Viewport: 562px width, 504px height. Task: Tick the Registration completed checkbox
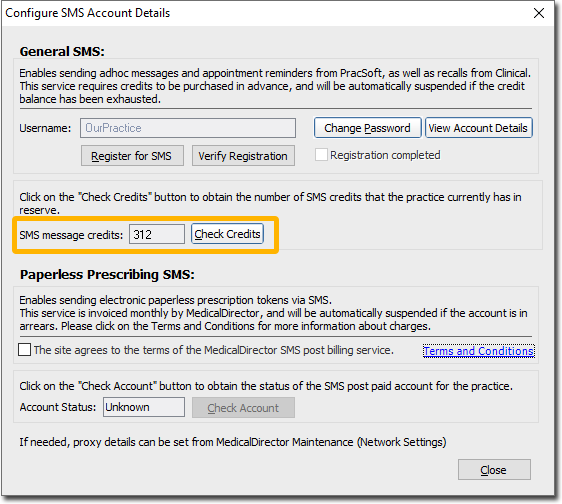[x=321, y=155]
